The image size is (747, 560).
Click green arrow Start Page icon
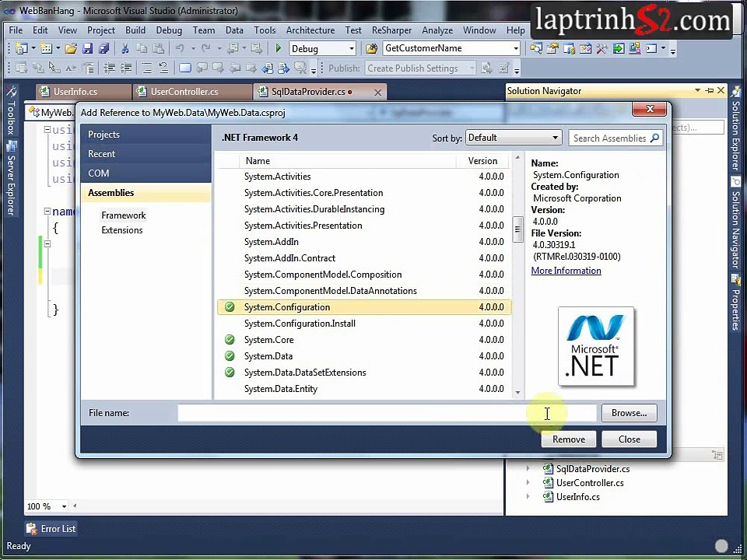click(619, 48)
